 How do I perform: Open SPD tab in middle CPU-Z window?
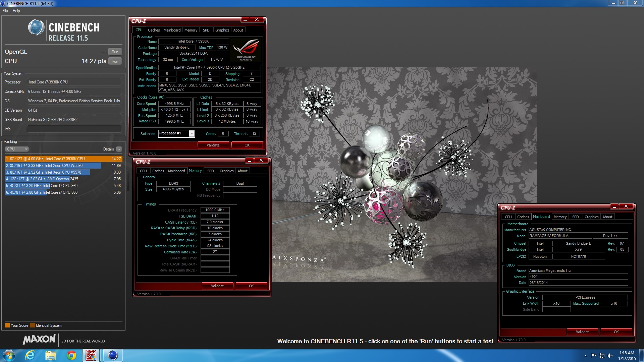click(210, 171)
